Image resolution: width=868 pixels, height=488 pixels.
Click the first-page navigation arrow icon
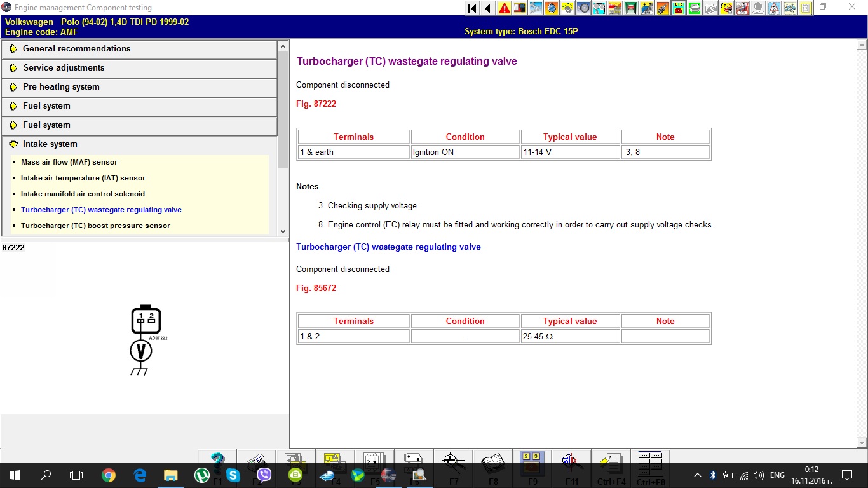(x=472, y=8)
